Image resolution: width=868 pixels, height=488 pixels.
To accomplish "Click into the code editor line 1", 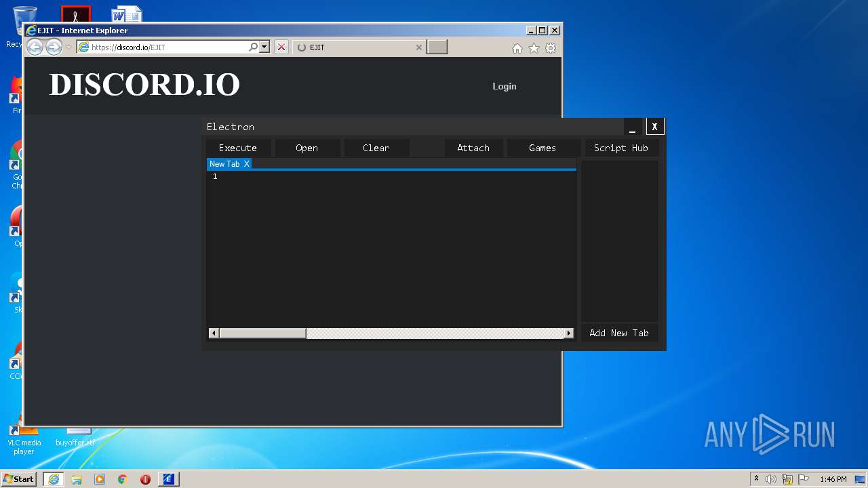I will coord(393,176).
